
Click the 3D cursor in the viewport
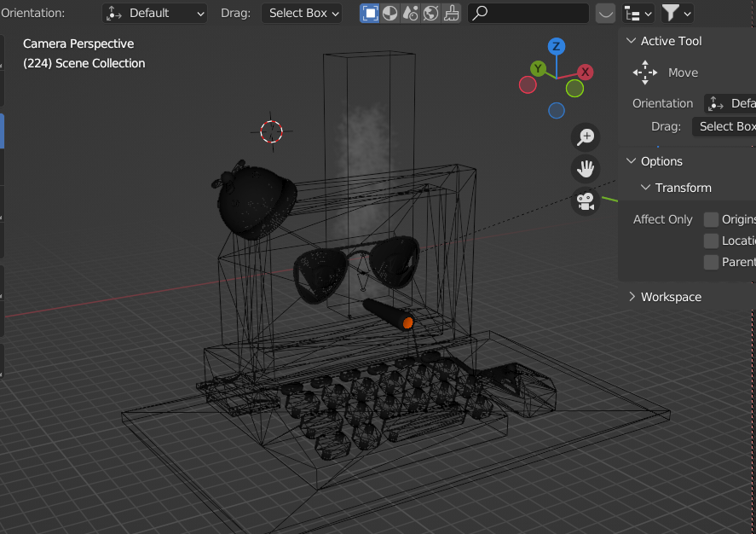271,131
